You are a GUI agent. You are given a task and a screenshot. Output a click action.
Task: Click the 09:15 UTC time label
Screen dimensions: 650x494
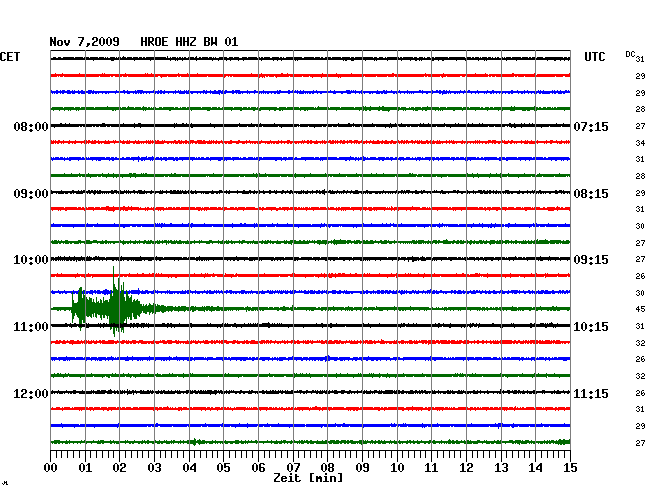[591, 260]
